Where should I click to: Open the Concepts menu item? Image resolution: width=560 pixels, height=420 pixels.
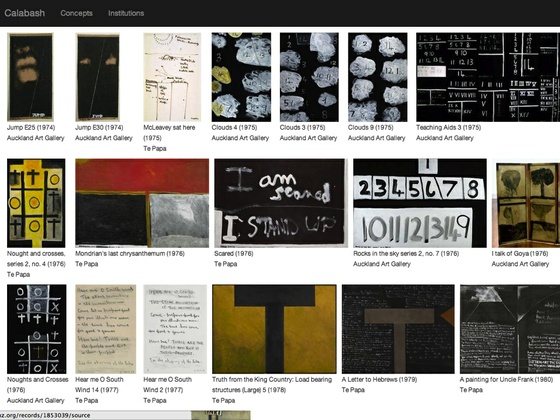pyautogui.click(x=76, y=13)
